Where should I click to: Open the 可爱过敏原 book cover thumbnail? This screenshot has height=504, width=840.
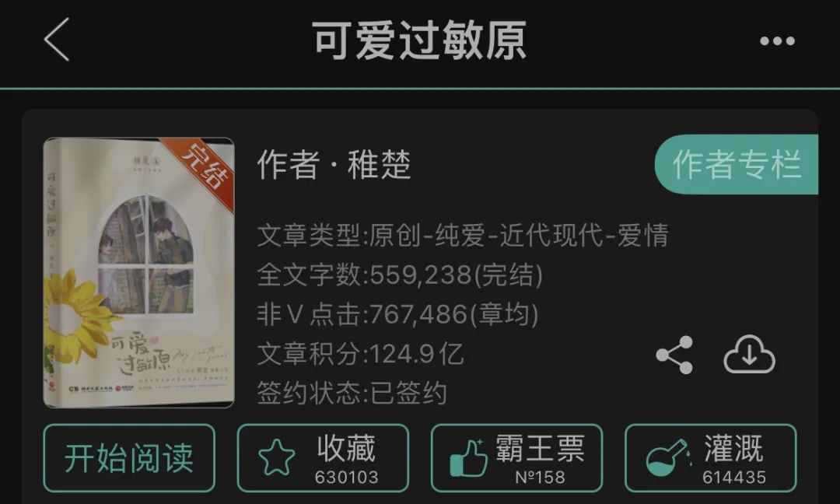click(x=138, y=273)
